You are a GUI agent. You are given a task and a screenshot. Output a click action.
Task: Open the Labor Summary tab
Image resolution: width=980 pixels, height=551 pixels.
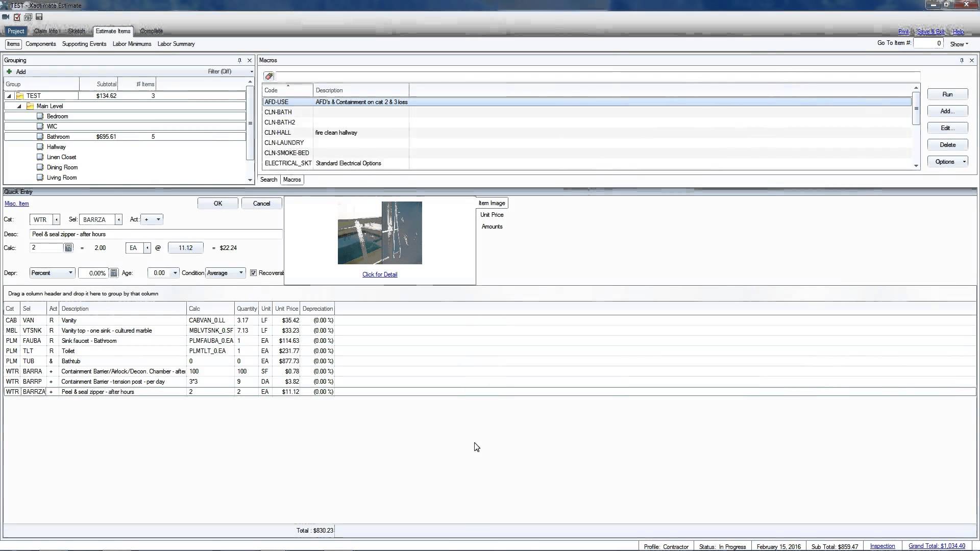[x=176, y=44]
